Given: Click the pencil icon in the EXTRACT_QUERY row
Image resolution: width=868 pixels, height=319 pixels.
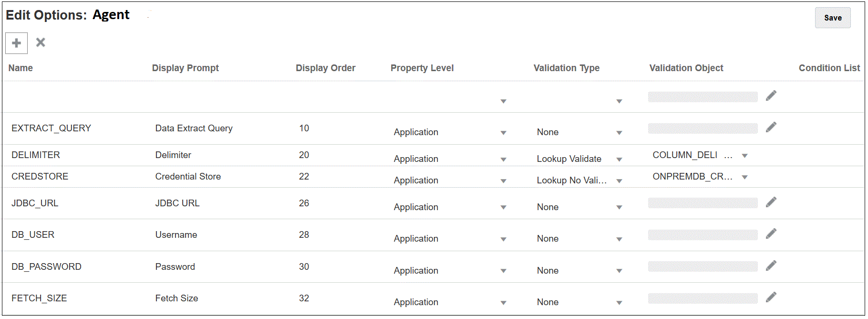Looking at the screenshot, I should (x=771, y=128).
